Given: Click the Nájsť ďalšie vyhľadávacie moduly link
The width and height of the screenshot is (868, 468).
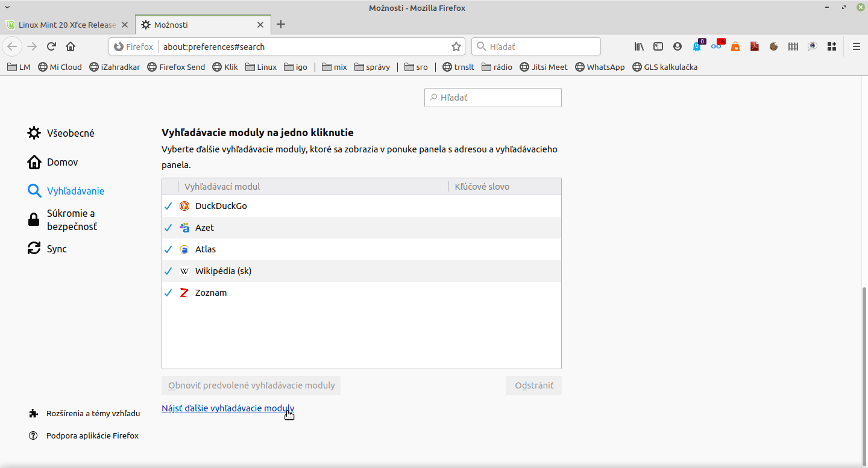Looking at the screenshot, I should click(228, 408).
